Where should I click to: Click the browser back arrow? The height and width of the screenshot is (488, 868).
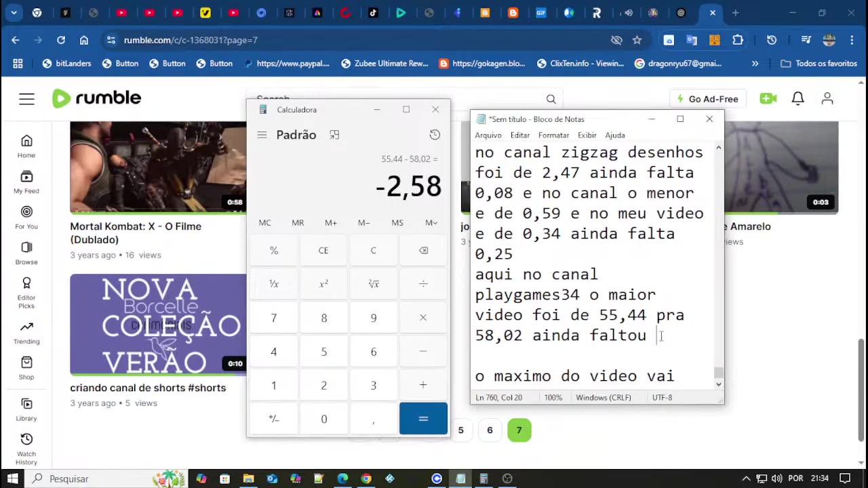click(x=16, y=40)
